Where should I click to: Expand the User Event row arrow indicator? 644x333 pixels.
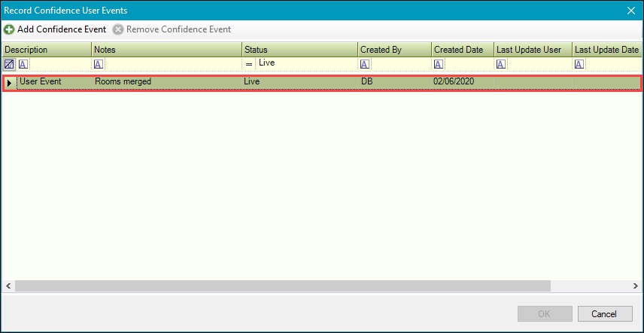[x=9, y=82]
